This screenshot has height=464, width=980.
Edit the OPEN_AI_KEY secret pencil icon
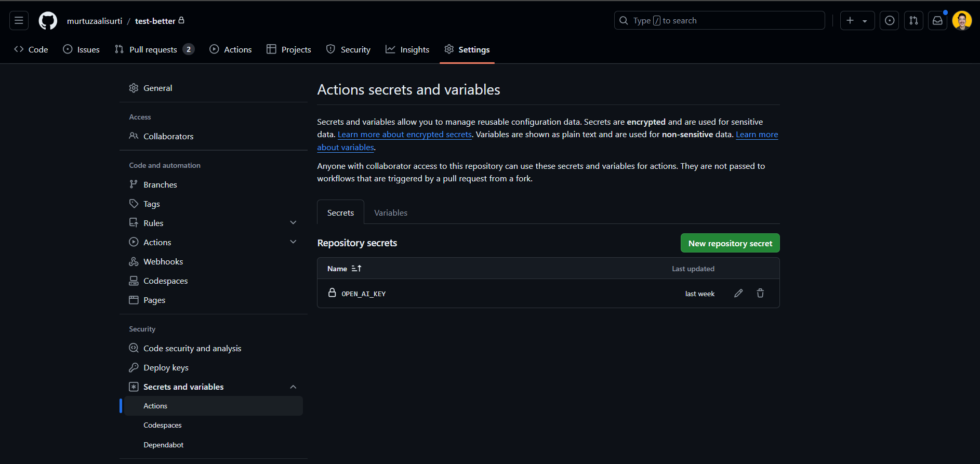coord(738,294)
